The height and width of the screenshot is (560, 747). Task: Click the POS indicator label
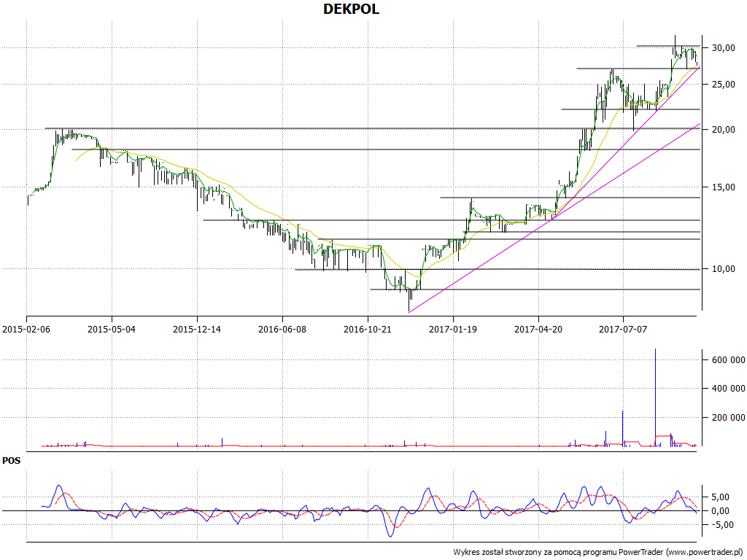[12, 461]
